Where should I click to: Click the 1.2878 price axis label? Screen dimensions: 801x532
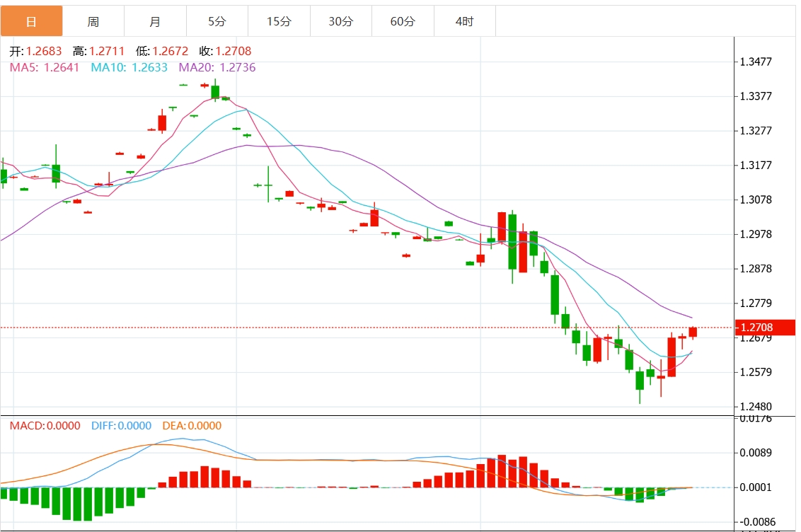756,269
